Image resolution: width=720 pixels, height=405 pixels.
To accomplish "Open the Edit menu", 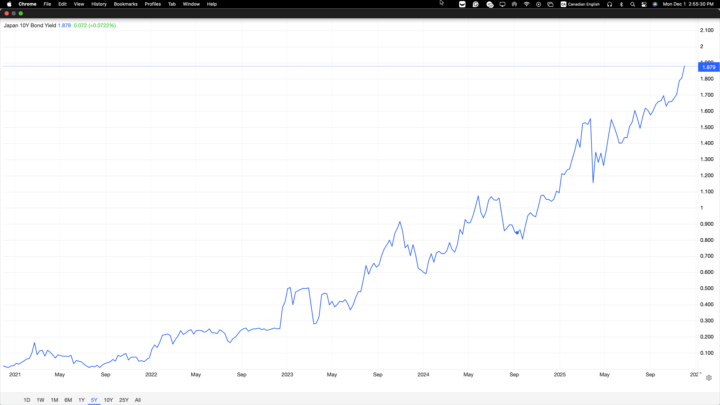I will (62, 4).
